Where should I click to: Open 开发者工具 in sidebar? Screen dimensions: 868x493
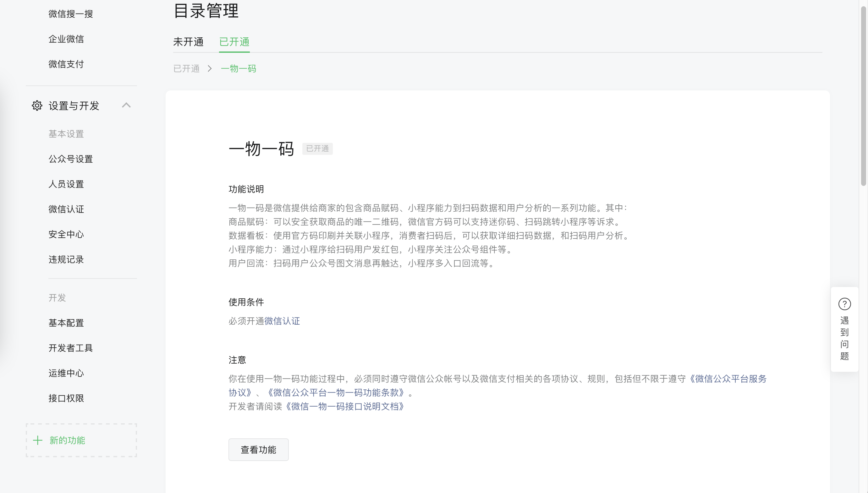point(70,348)
